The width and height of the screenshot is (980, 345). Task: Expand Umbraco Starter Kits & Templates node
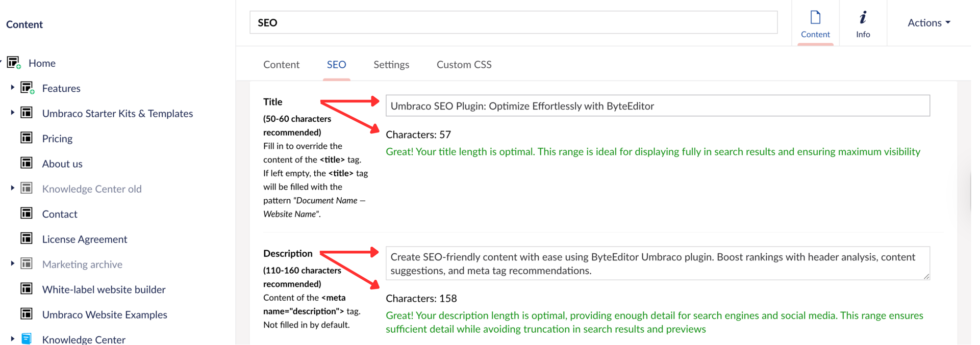(12, 113)
